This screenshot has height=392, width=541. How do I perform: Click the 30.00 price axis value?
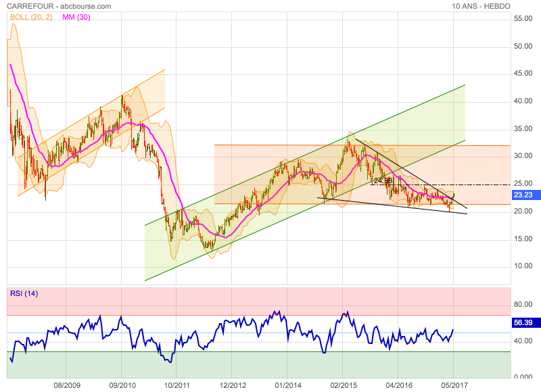523,156
